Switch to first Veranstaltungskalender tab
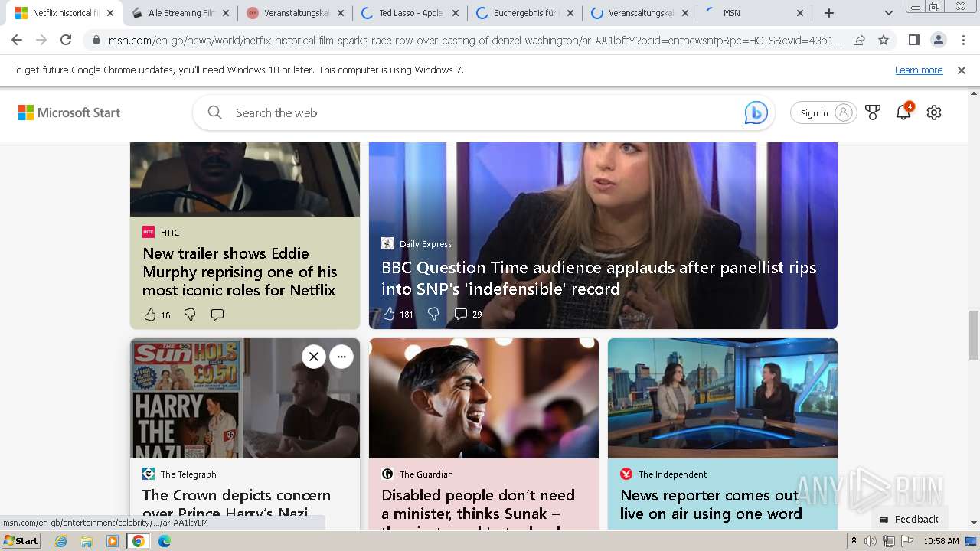The image size is (980, 551). coord(296,13)
